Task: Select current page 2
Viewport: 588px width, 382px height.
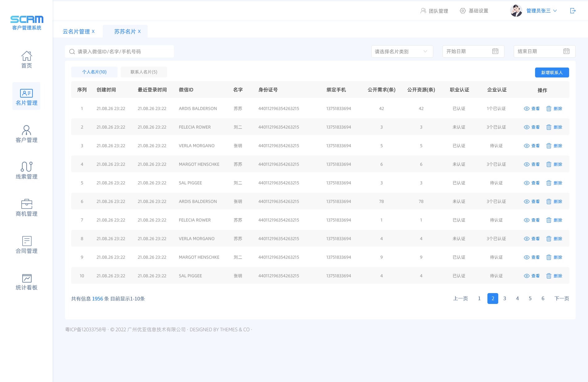Action: [493, 298]
